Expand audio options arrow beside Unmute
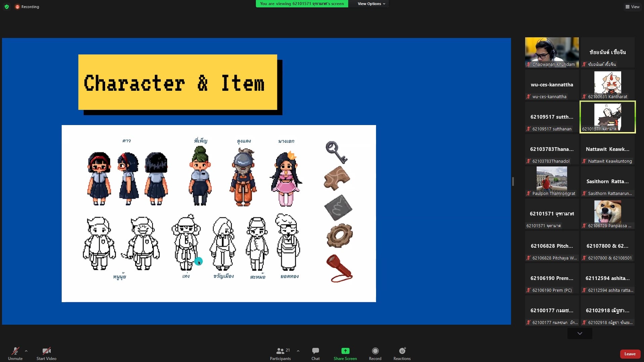This screenshot has height=362, width=644. (26, 351)
